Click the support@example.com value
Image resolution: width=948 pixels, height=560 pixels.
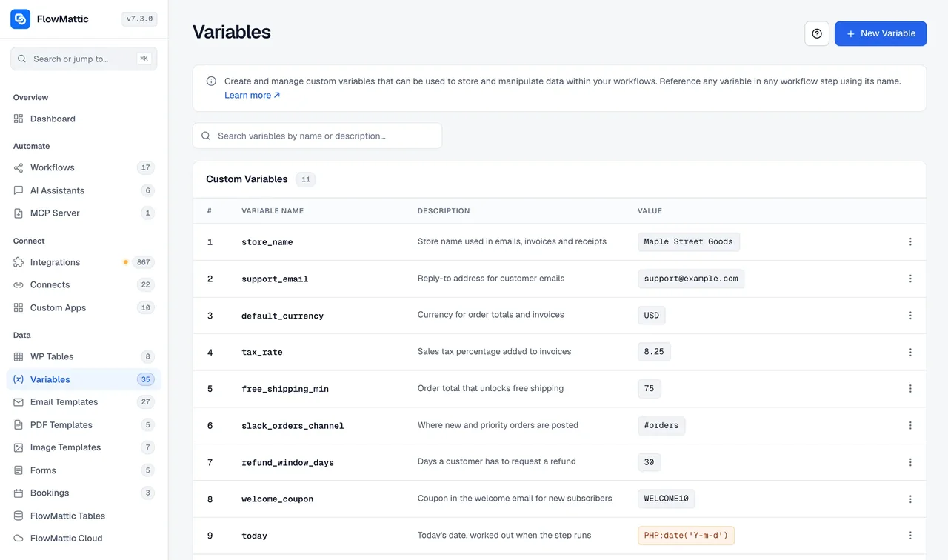pyautogui.click(x=691, y=279)
